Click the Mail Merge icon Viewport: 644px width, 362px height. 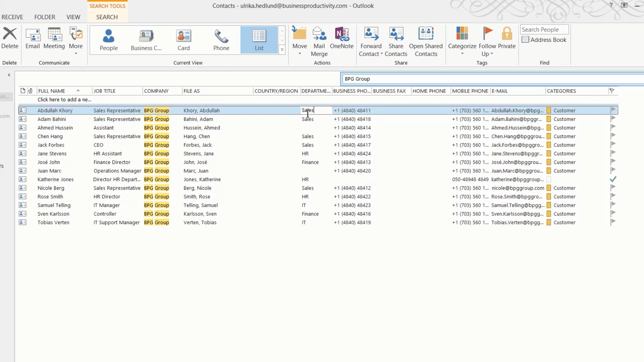coord(319,42)
